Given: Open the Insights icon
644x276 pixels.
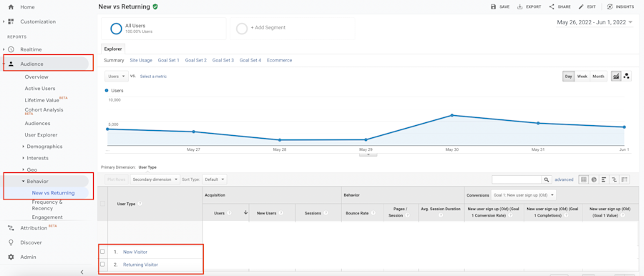Looking at the screenshot, I should click(x=610, y=7).
